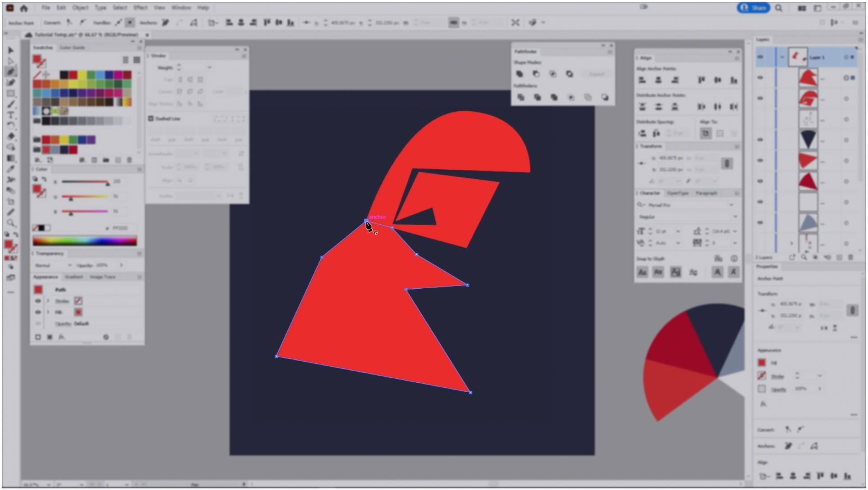Image resolution: width=868 pixels, height=490 pixels.
Task: Click the X coordinate field in Transform panel
Action: click(670, 159)
